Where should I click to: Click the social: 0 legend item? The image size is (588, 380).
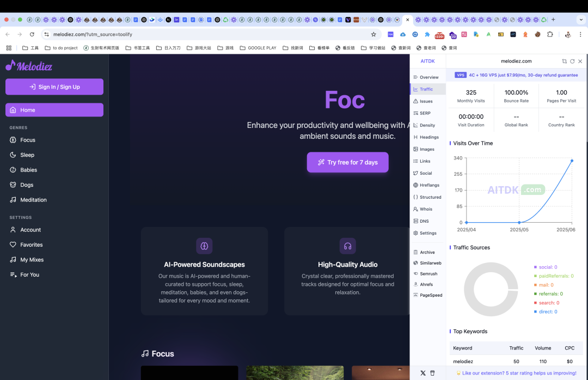[546, 267]
